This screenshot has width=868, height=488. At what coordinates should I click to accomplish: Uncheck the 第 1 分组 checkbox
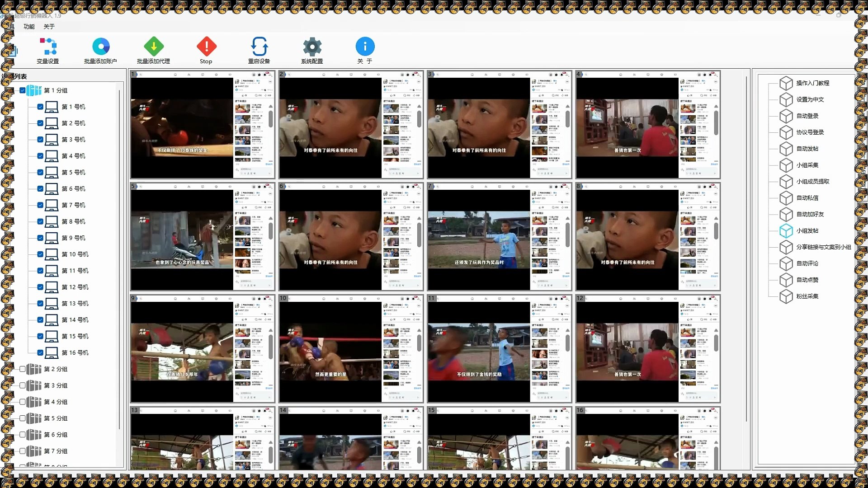[x=23, y=90]
